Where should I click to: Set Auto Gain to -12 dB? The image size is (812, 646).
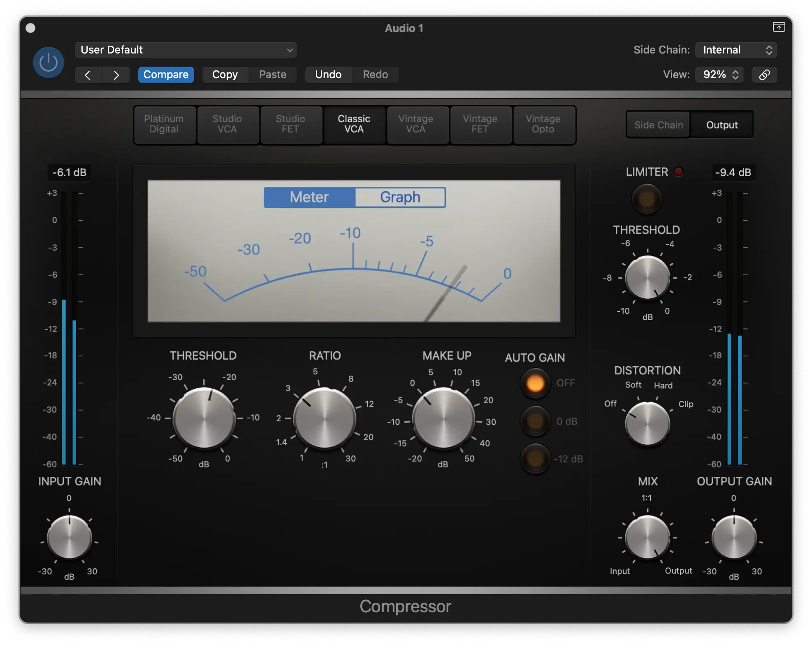tap(535, 459)
